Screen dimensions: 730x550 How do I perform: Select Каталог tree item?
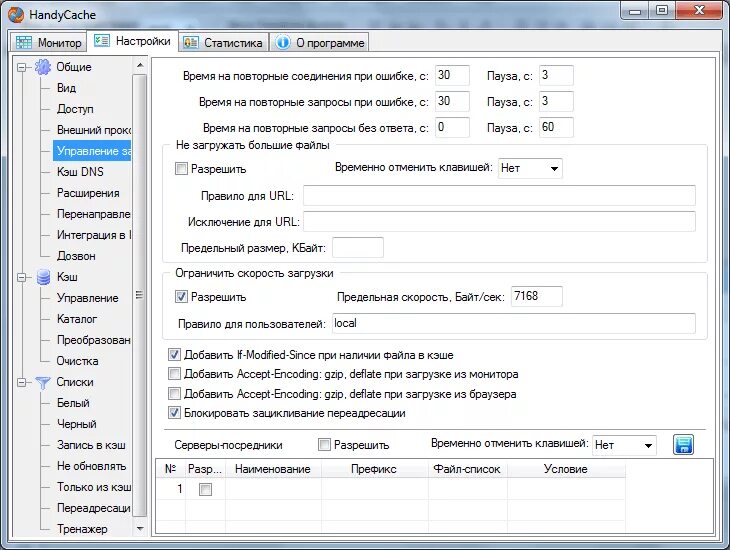coord(77,319)
